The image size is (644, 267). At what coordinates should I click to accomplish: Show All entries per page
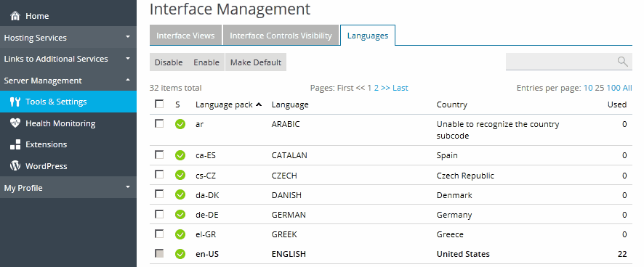[627, 88]
